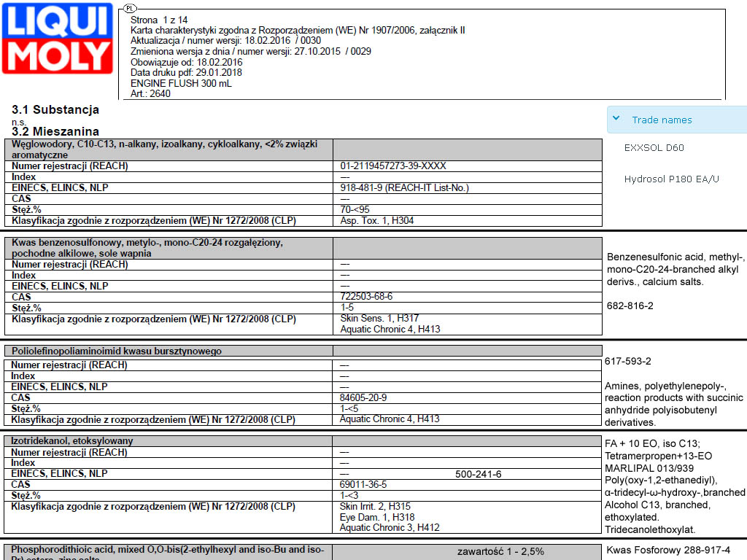The image size is (747, 560).
Task: Collapse the Trade names panel chevron
Action: [x=616, y=120]
